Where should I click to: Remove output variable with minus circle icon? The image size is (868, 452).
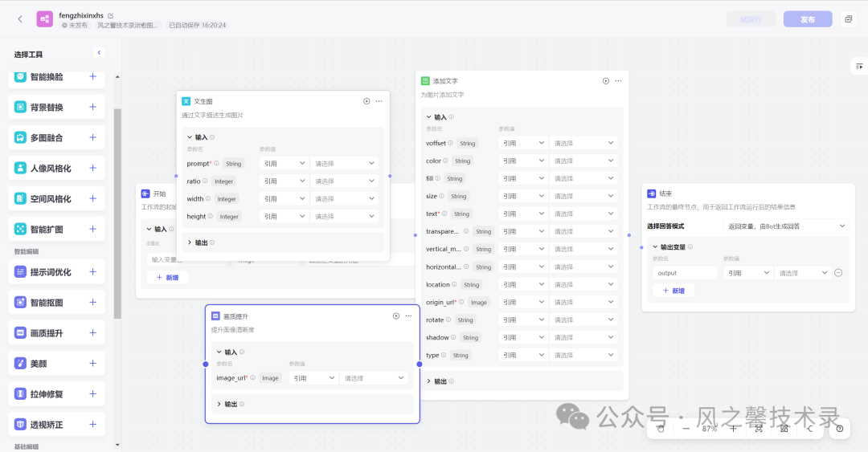pyautogui.click(x=838, y=273)
